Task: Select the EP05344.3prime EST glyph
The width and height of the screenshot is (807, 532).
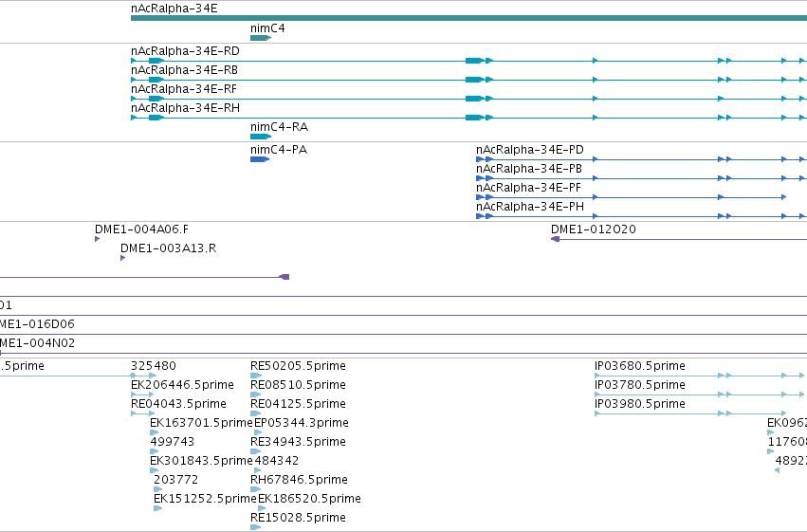Action: 258,432
